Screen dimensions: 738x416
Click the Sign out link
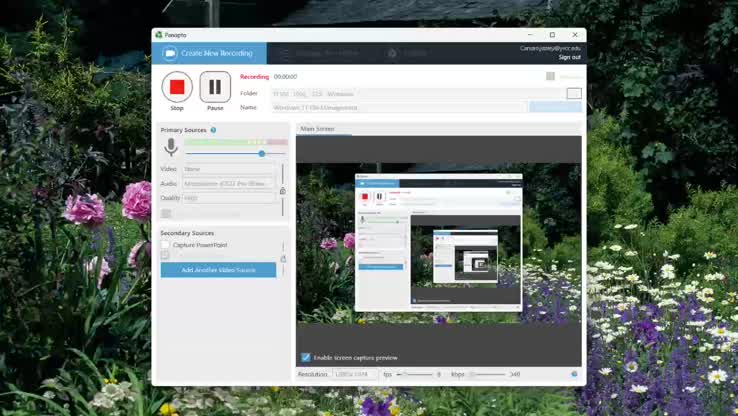(x=569, y=57)
